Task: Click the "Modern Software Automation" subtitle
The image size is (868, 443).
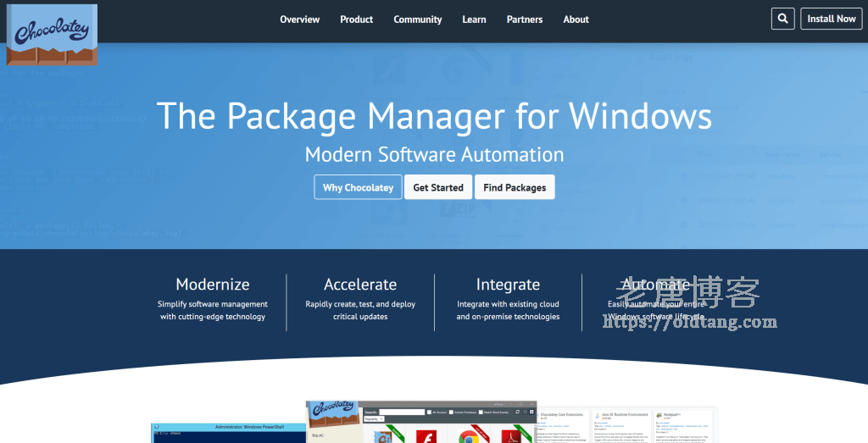Action: (435, 154)
